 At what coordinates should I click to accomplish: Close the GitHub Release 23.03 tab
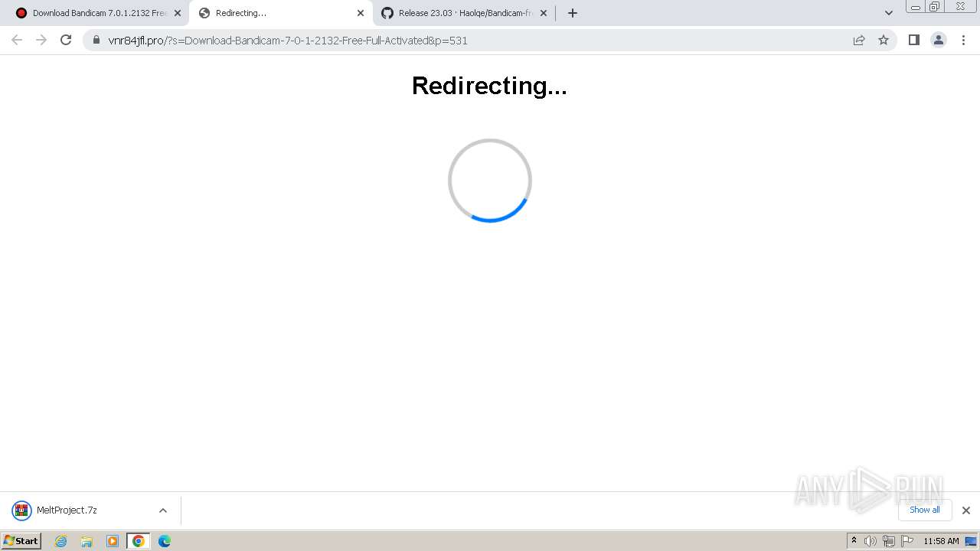pos(544,13)
